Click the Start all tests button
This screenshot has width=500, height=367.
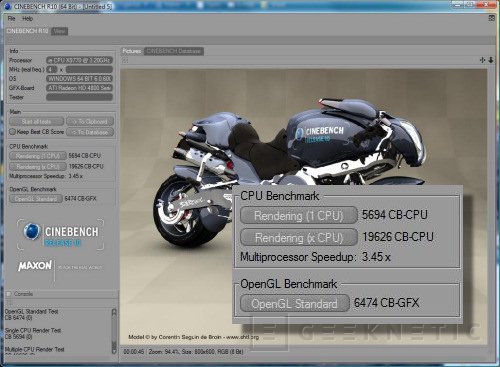[36, 122]
